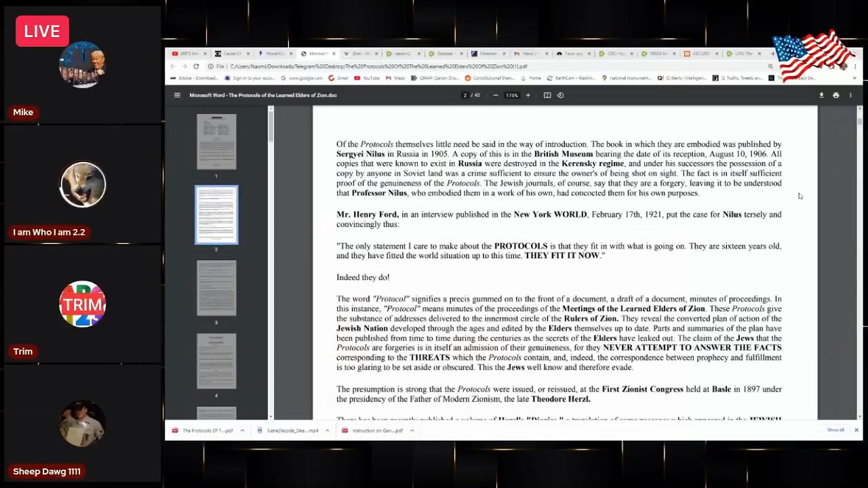The height and width of the screenshot is (488, 868).
Task: Open the Constitutional Sheriffs bookmark
Action: 490,78
